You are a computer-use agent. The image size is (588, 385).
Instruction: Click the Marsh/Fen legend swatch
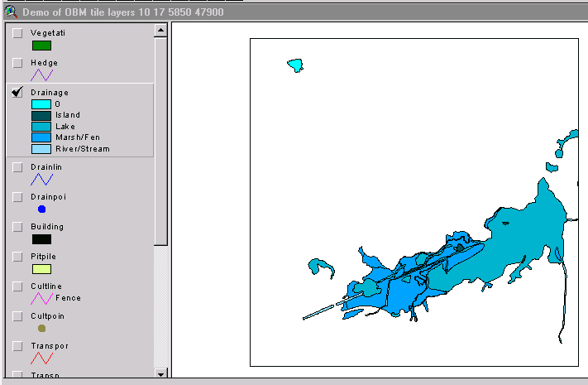(x=41, y=137)
